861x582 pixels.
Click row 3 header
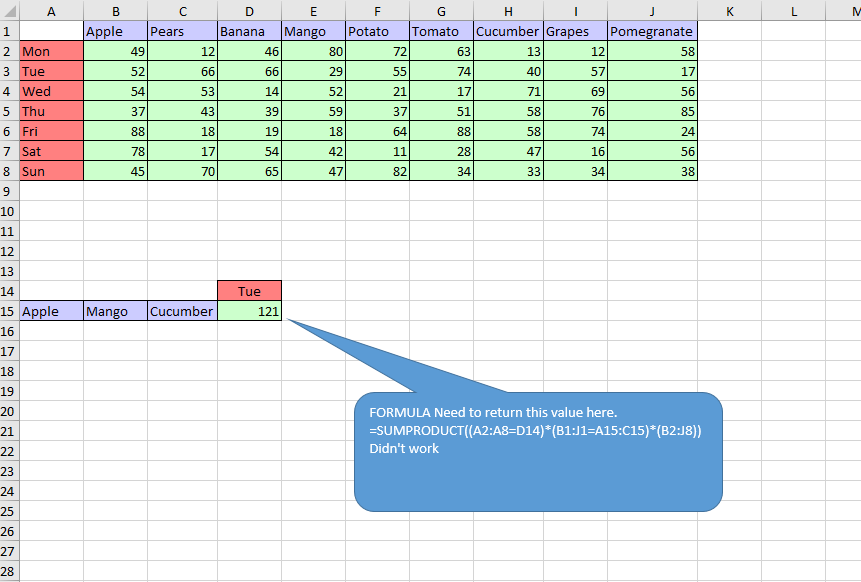[9, 71]
